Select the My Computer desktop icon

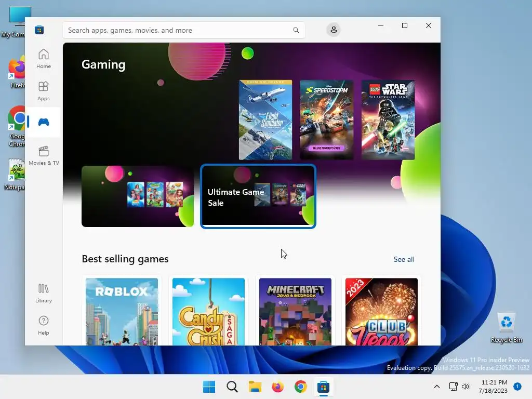coord(14,22)
